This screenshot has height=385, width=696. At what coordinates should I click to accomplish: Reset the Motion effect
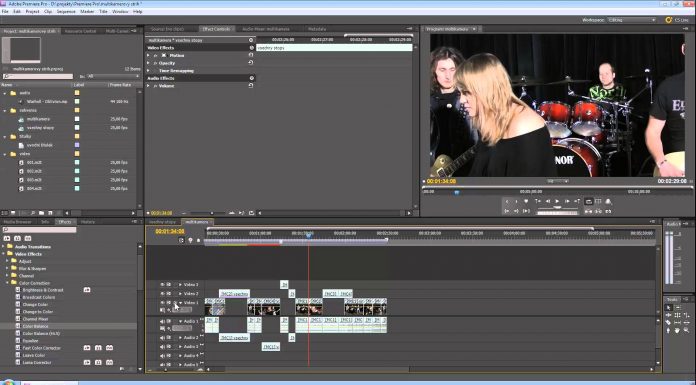point(251,56)
